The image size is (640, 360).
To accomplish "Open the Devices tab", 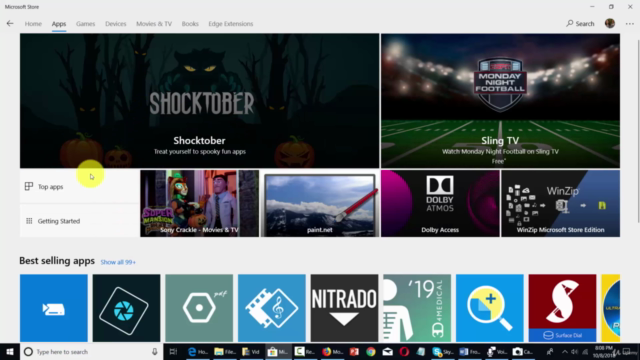I will 116,24.
